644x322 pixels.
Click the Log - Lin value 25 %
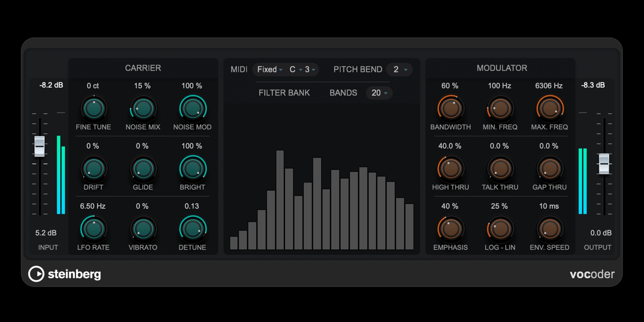pos(499,206)
